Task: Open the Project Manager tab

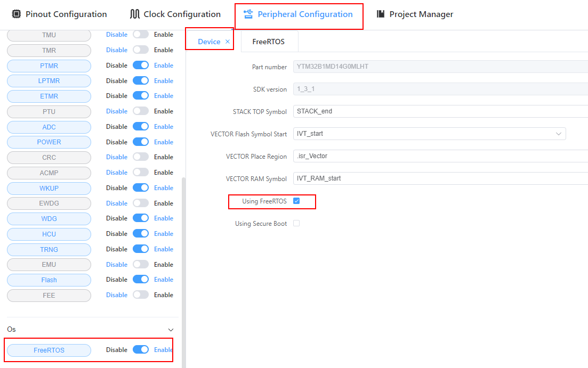Action: pyautogui.click(x=415, y=14)
